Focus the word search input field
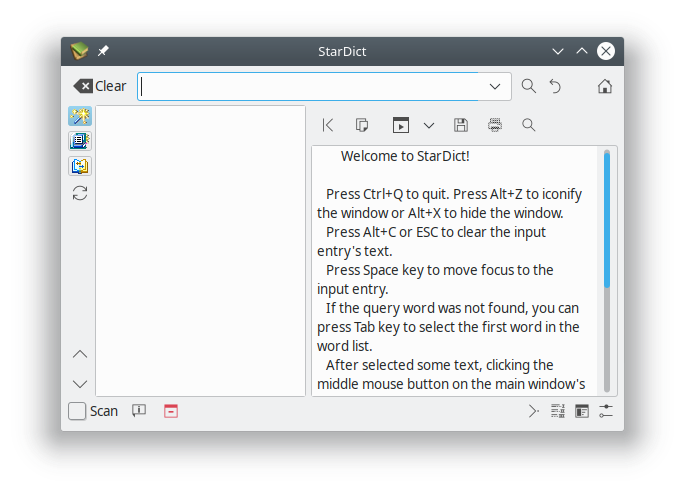Viewport: 685px width, 492px height. click(310, 87)
